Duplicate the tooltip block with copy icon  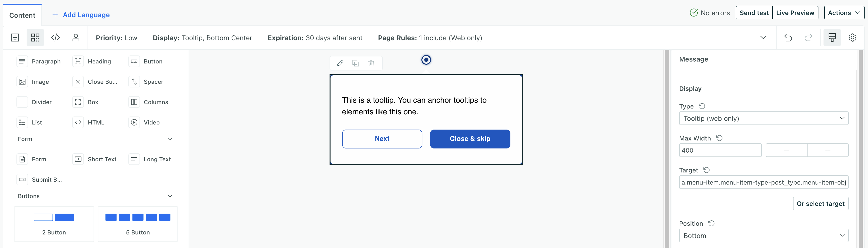point(355,63)
